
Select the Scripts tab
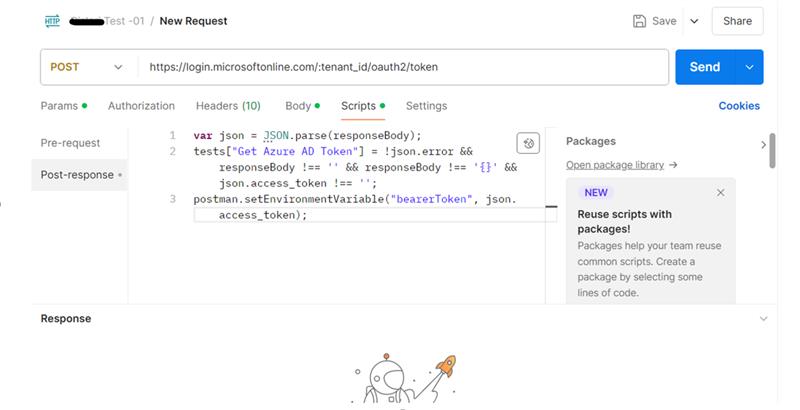pos(363,106)
